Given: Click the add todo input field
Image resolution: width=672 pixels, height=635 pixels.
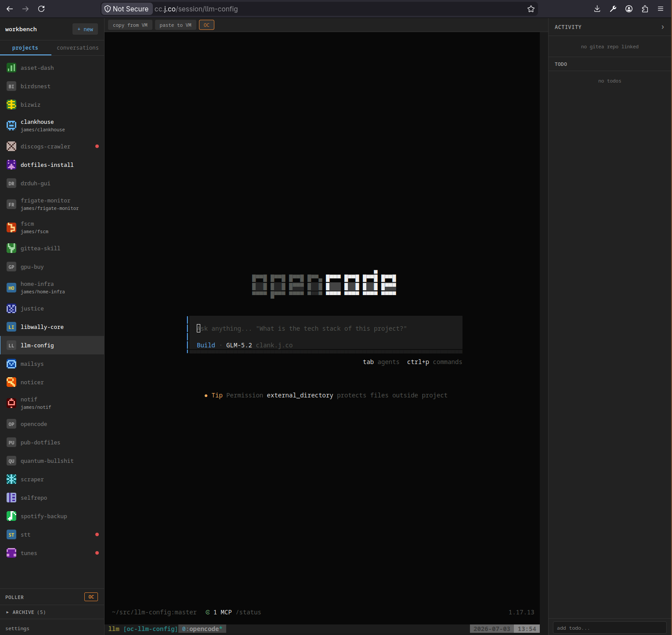Looking at the screenshot, I should tap(610, 628).
